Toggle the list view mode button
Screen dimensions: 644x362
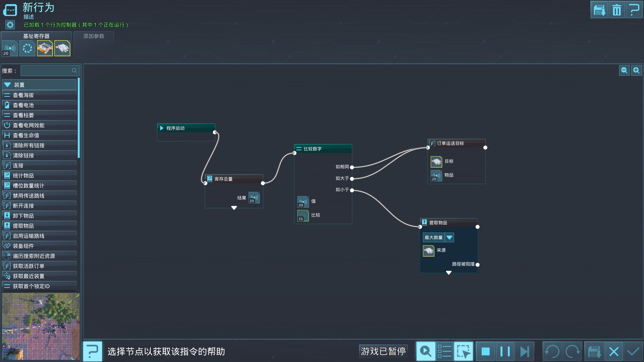click(x=445, y=351)
